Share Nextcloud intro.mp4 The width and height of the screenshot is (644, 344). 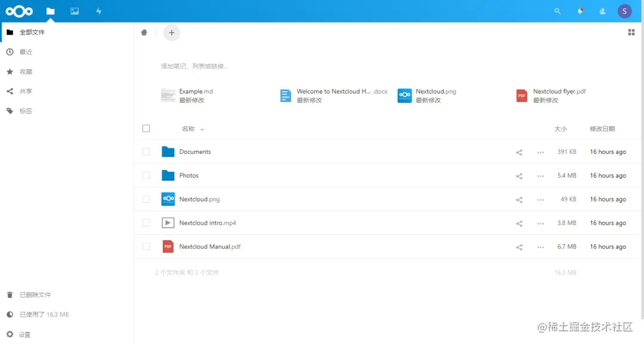click(x=519, y=224)
